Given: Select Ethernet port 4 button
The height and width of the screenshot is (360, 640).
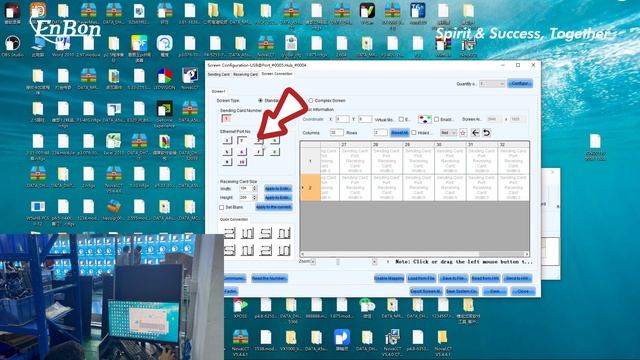Looking at the screenshot, I should pos(275,140).
